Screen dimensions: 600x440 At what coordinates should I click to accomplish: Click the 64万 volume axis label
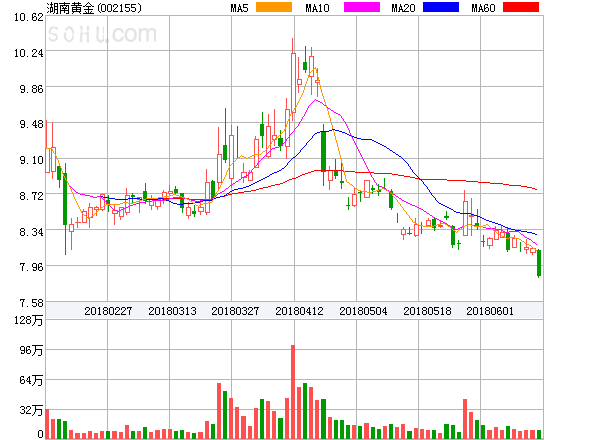click(x=31, y=380)
